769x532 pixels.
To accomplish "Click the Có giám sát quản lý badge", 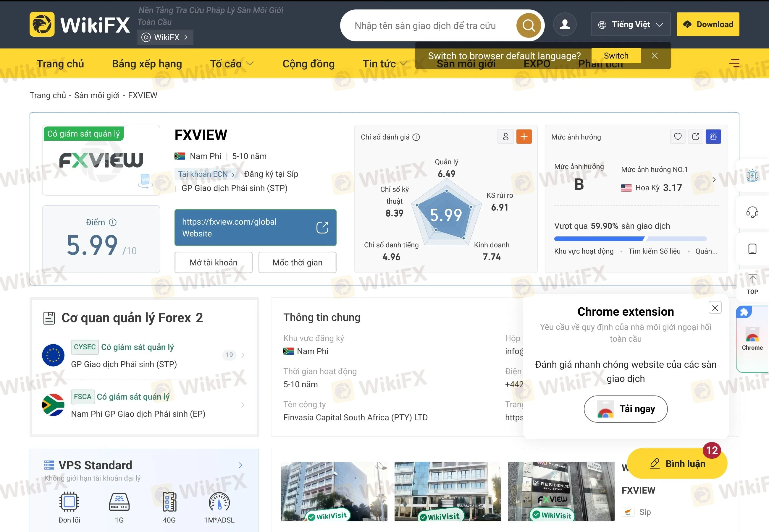I will [x=83, y=134].
